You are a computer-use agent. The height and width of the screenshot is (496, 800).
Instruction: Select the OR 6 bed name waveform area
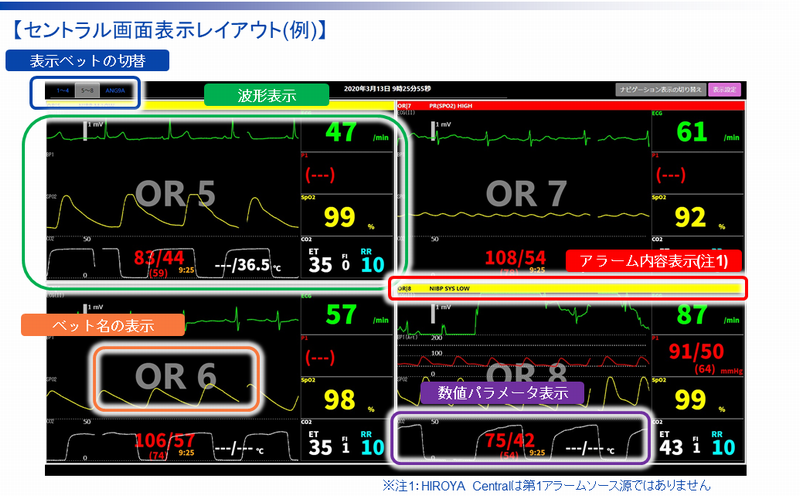click(176, 376)
